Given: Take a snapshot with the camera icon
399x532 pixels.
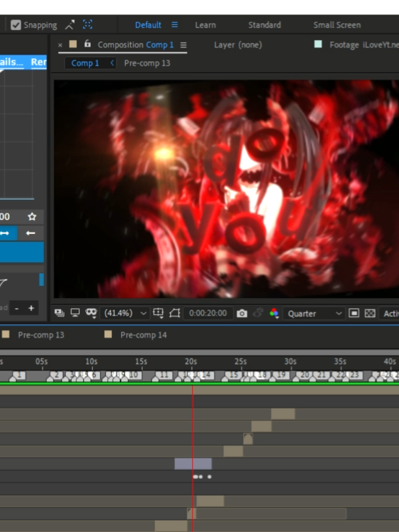Looking at the screenshot, I should pos(242,313).
